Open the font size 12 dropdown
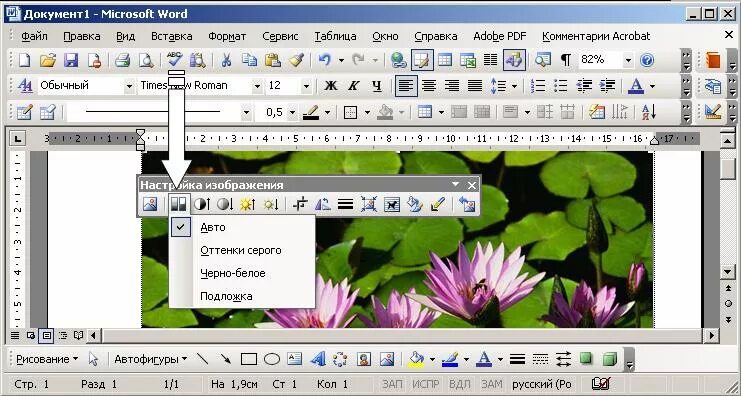 click(x=306, y=86)
